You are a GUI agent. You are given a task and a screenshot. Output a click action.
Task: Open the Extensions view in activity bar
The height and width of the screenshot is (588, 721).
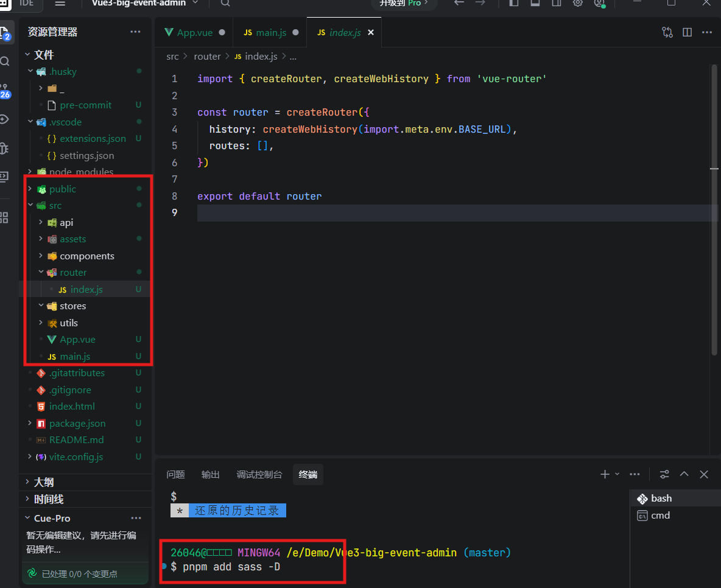pos(4,217)
